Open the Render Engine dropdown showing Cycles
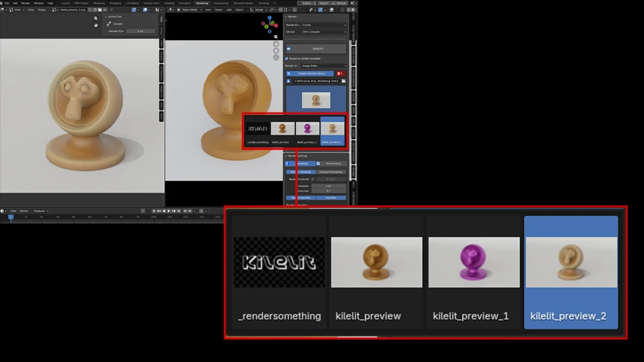The width and height of the screenshot is (644, 362). (x=323, y=25)
